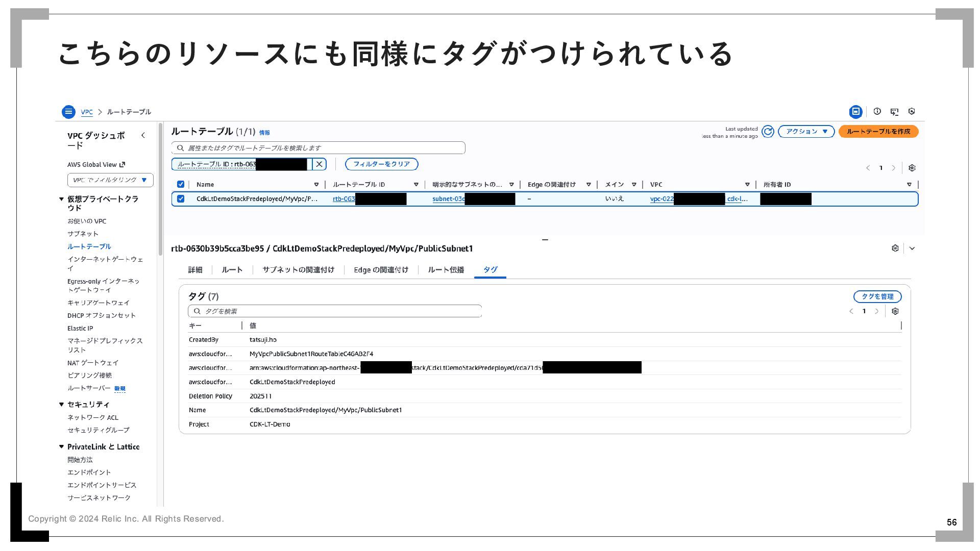
Task: Click the info circle icon in header
Action: (877, 111)
